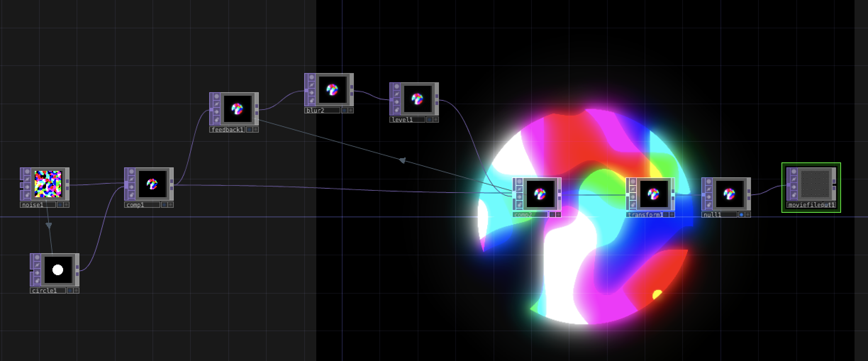This screenshot has width=868, height=361.
Task: Enable the display flag on level1
Action: pyautogui.click(x=430, y=120)
